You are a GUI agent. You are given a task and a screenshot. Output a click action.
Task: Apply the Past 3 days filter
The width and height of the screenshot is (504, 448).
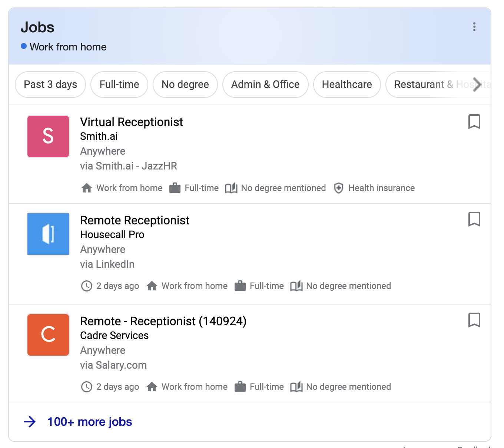pyautogui.click(x=50, y=85)
